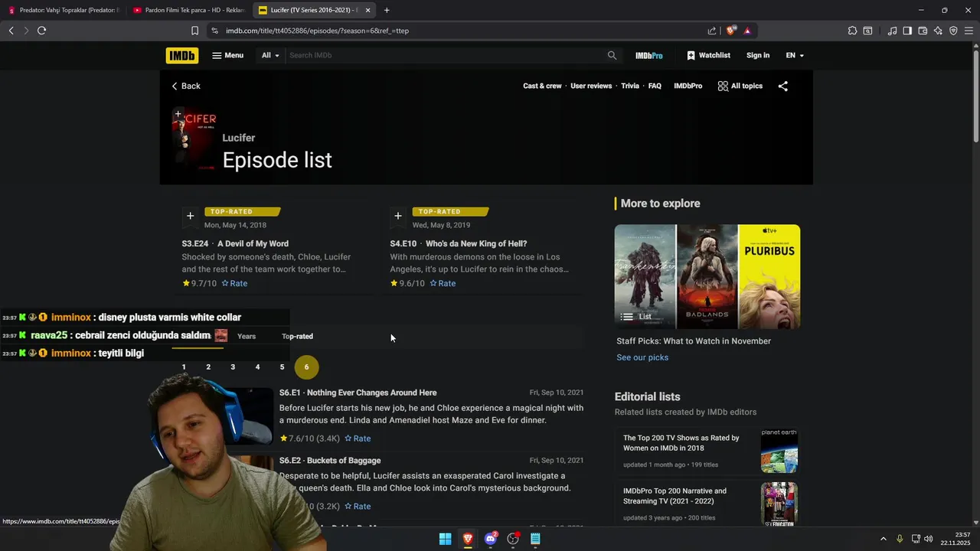Select season 3

tap(233, 367)
